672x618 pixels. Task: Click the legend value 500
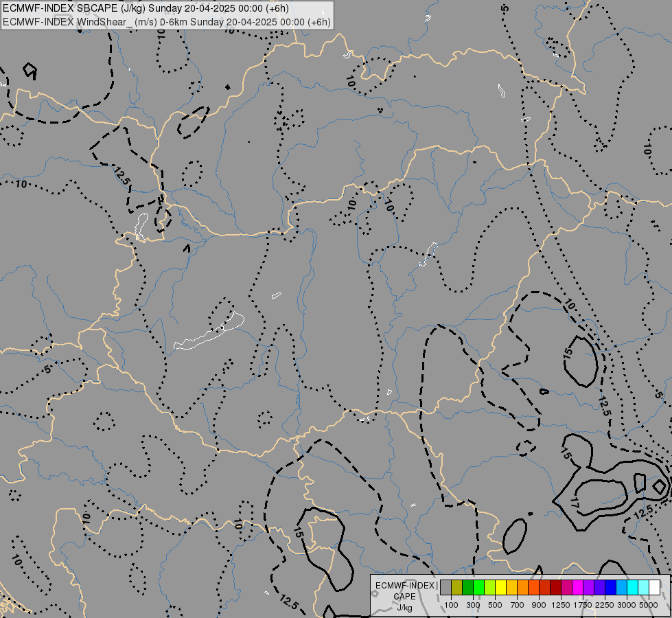pos(495,605)
